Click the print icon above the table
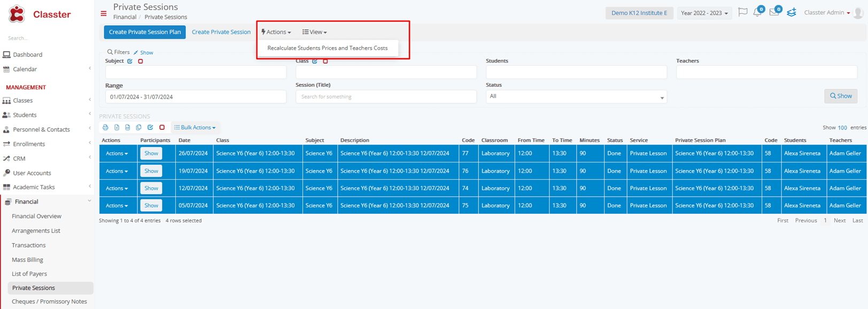Screen dimensions: 868x309 pyautogui.click(x=105, y=127)
